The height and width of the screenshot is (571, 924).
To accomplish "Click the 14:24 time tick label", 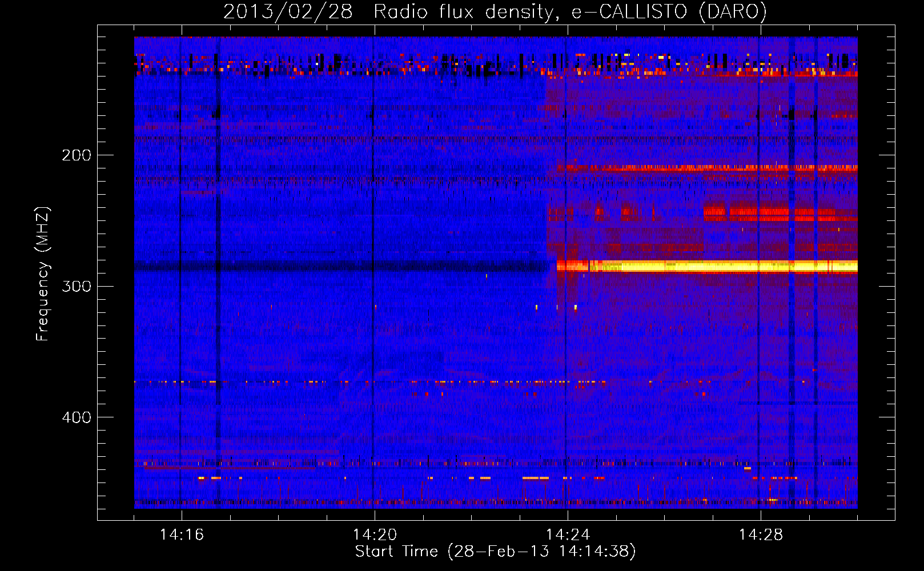I will (568, 534).
